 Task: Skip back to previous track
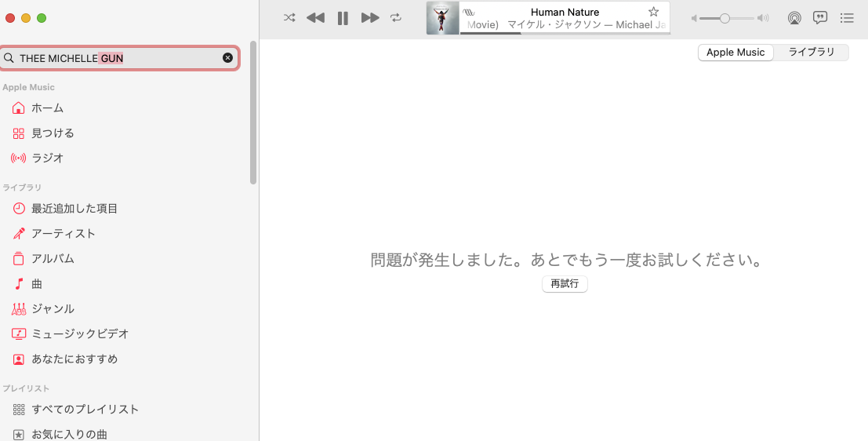pos(315,18)
